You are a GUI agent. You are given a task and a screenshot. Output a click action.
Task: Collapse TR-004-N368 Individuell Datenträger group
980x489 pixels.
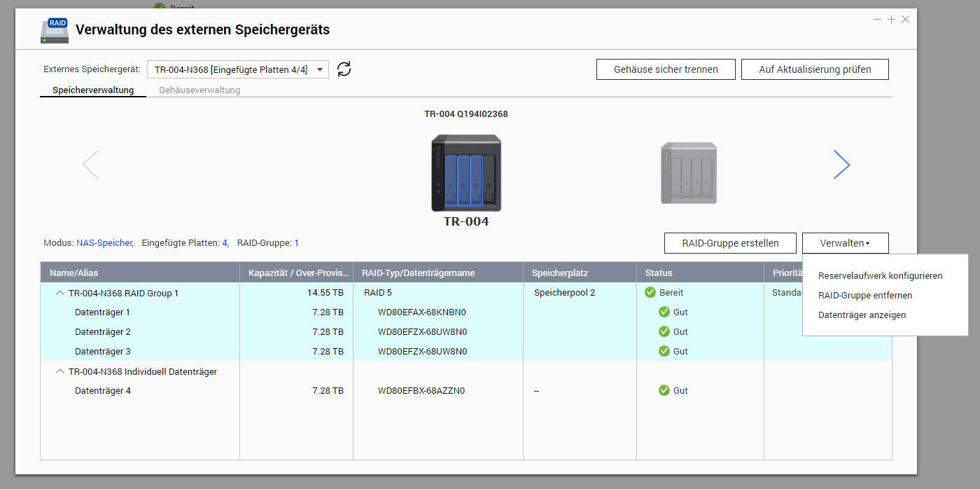pyautogui.click(x=59, y=371)
